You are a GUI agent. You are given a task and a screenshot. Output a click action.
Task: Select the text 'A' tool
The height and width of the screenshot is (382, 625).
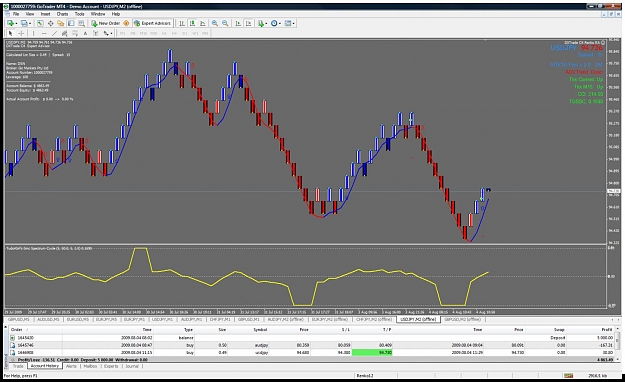point(85,33)
